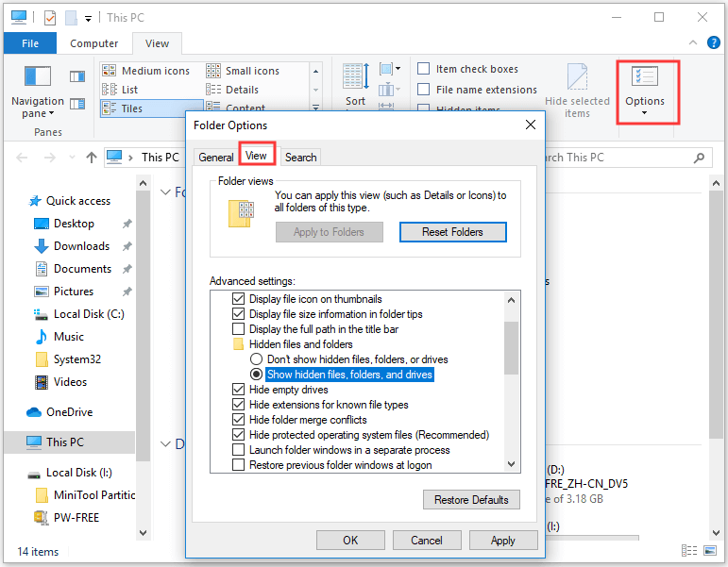Switch to the Search tab

point(301,158)
